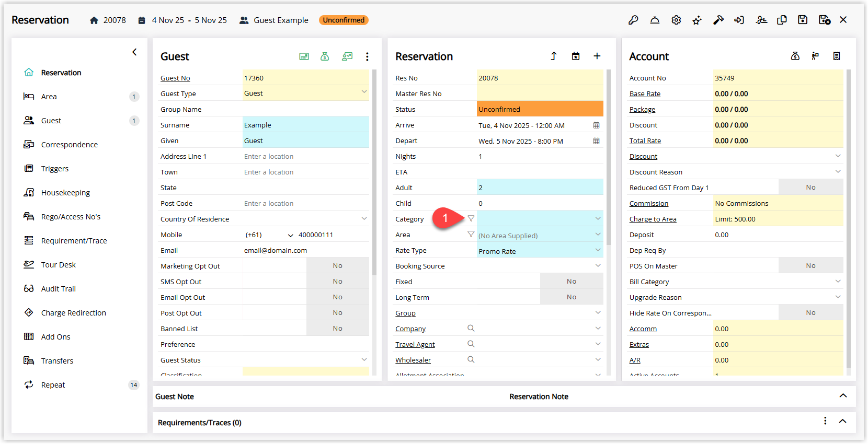Open Country Of Residence dropdown
Viewport: 868px width, 444px height.
364,218
